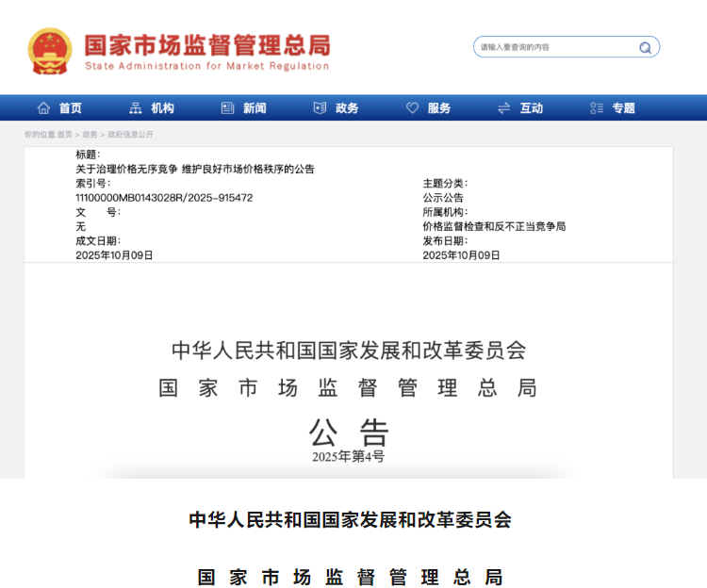Click the home icon in navigation bar
Viewport: 707px width, 588px height.
tap(43, 108)
